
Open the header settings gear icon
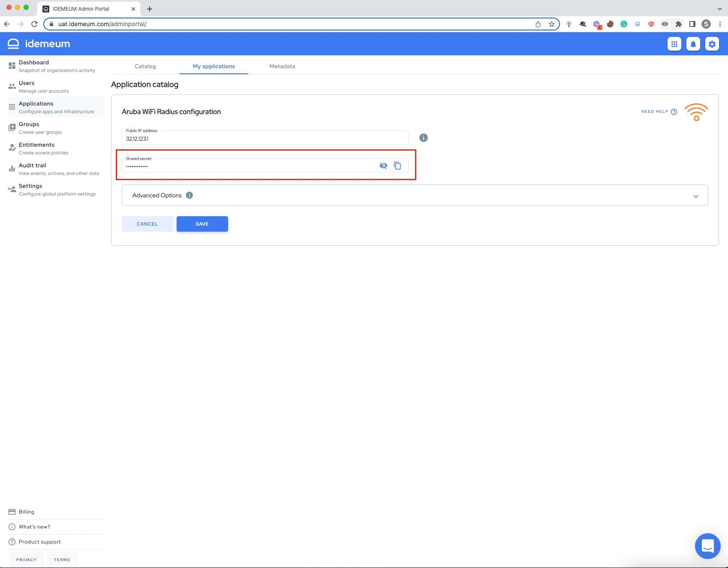712,44
